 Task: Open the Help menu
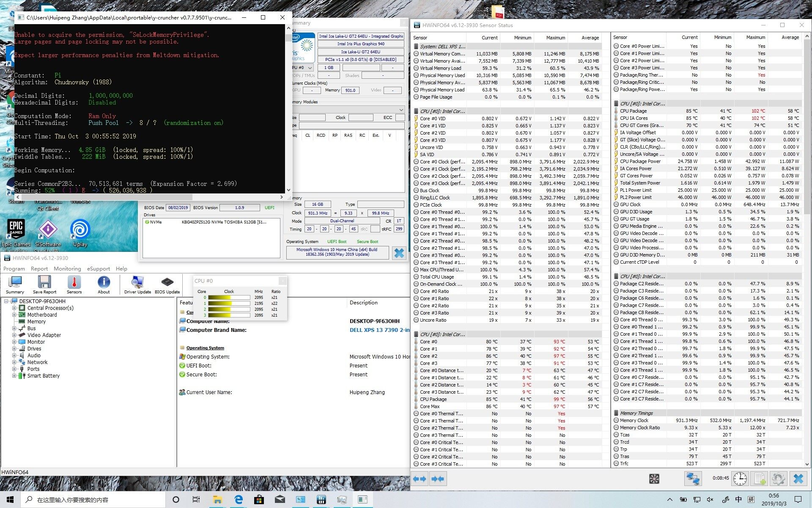click(121, 269)
